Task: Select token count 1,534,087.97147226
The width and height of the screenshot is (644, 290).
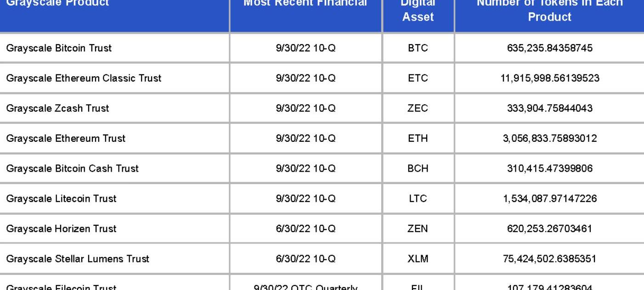Action: pos(549,199)
